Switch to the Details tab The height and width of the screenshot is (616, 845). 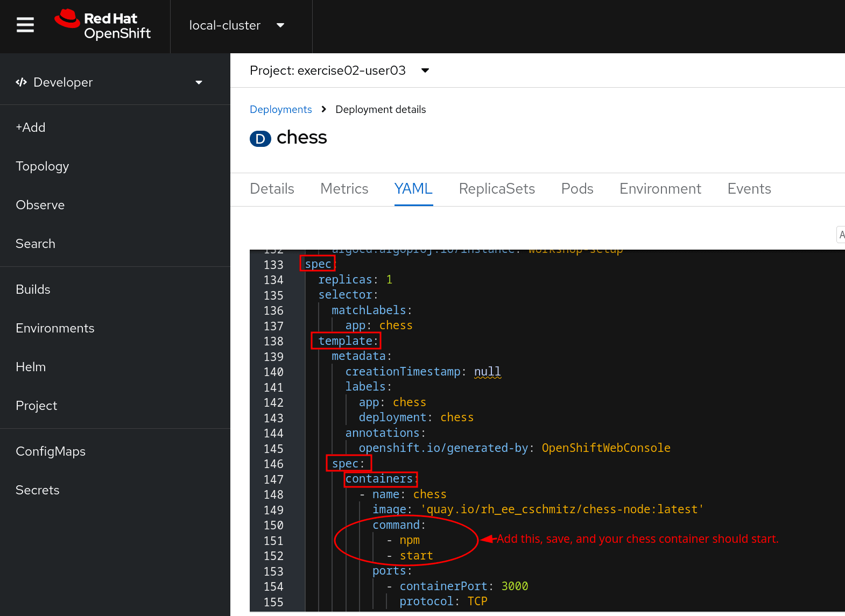[x=272, y=189]
